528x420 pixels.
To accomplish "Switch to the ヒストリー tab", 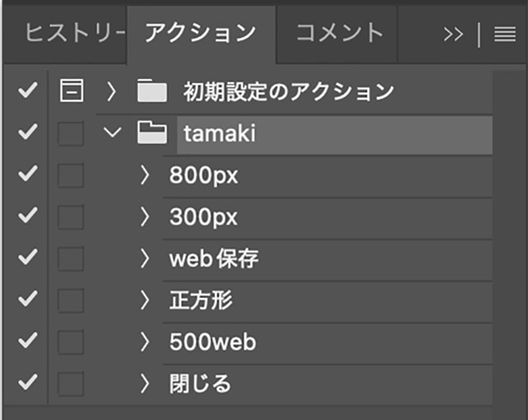I will tap(73, 33).
